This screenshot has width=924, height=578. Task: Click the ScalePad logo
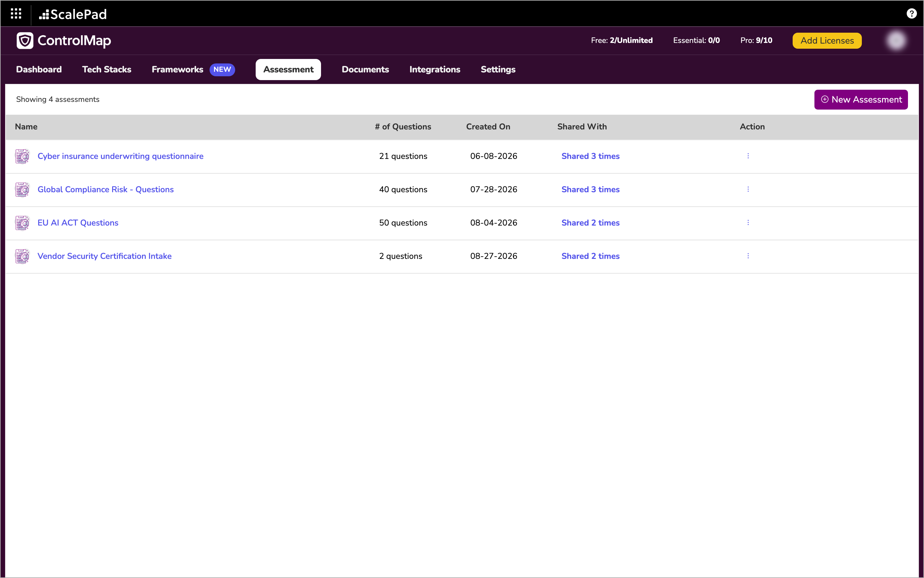coord(73,14)
